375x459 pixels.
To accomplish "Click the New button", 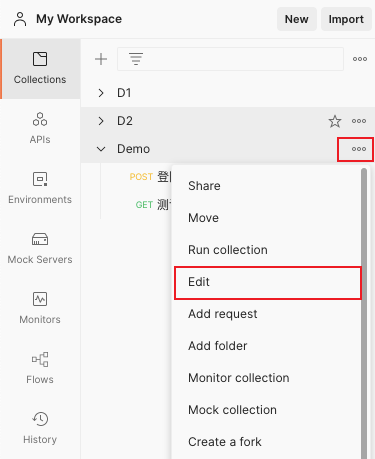I will (x=297, y=19).
